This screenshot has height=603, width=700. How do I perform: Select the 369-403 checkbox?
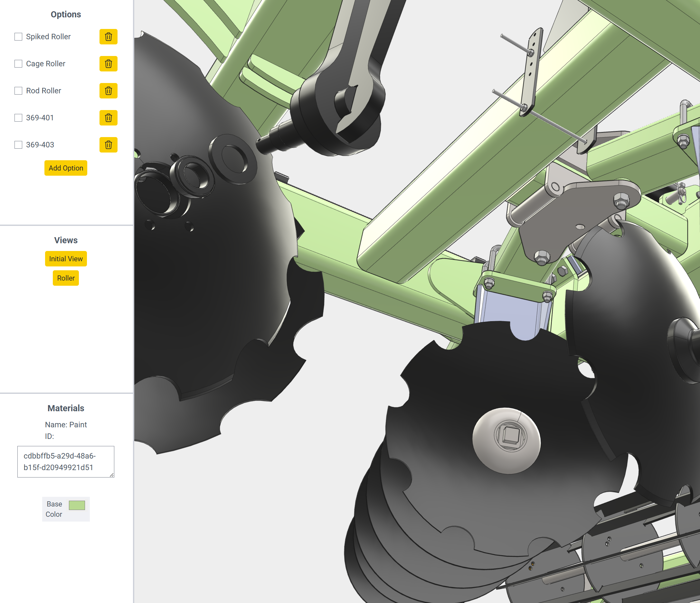click(19, 144)
